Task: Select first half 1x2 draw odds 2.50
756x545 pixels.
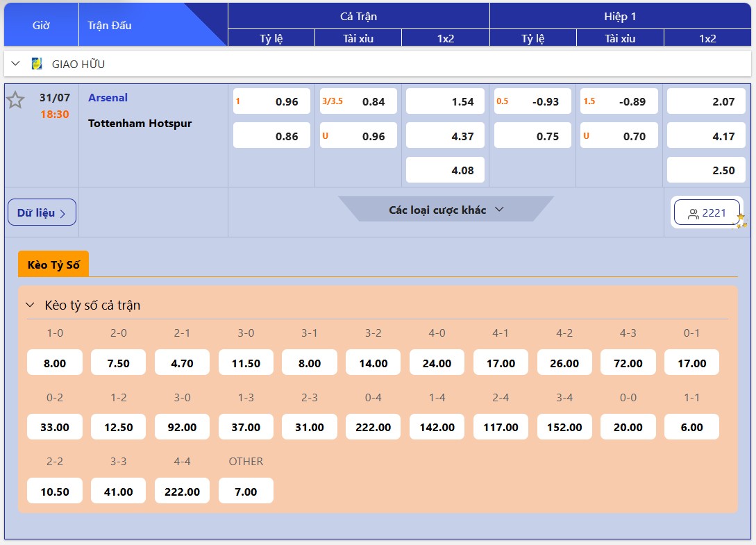Action: click(x=707, y=170)
